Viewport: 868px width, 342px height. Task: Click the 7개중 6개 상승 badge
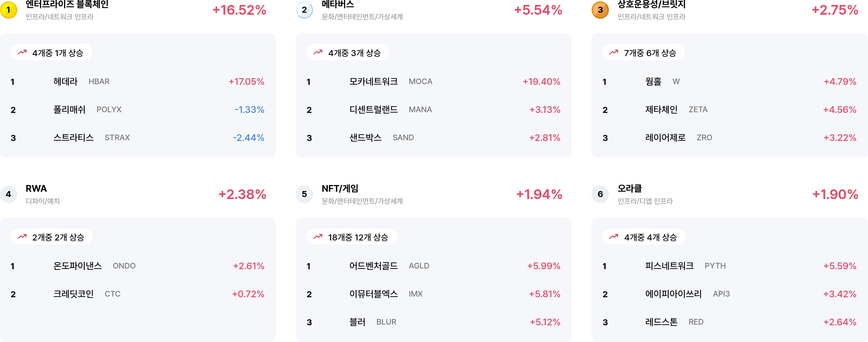[x=643, y=52]
